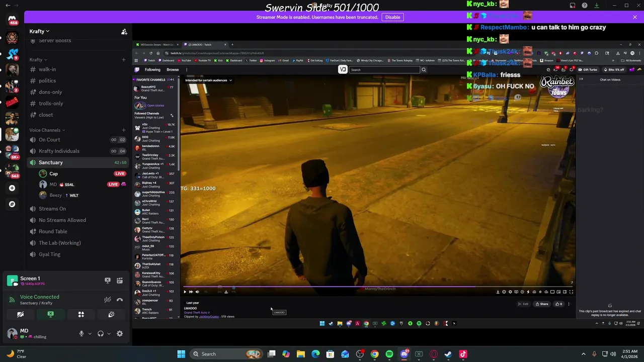Screen dimensions: 644x362
Task: Play the Twitch clip
Action: pos(185,292)
